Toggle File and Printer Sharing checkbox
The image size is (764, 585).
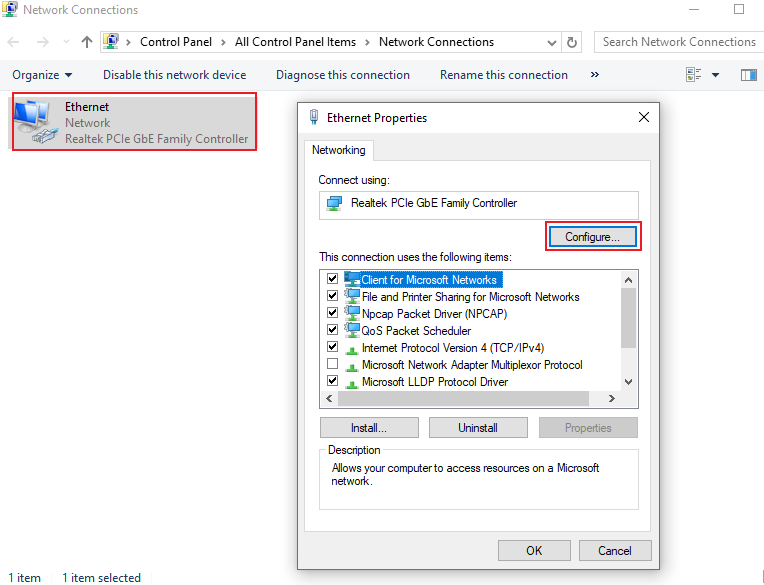(332, 296)
